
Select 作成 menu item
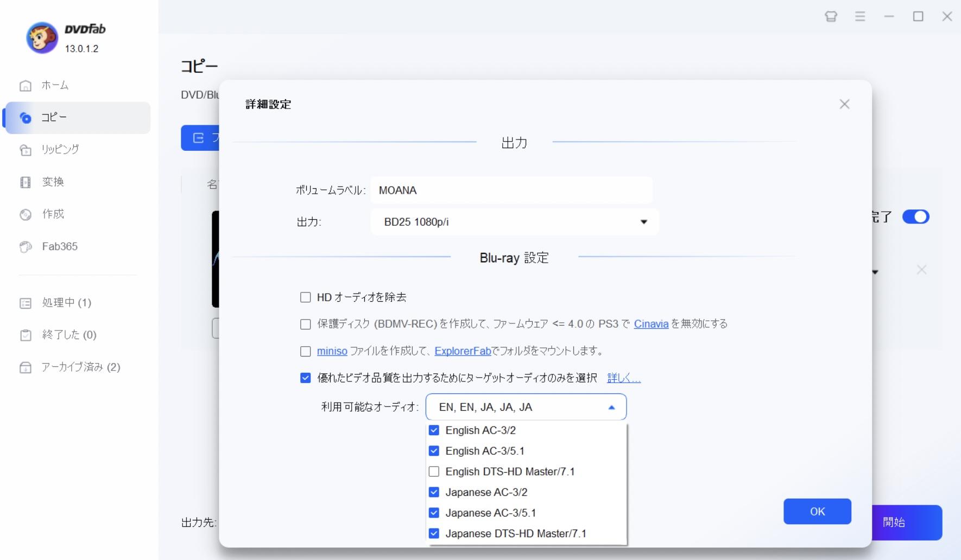pyautogui.click(x=53, y=214)
